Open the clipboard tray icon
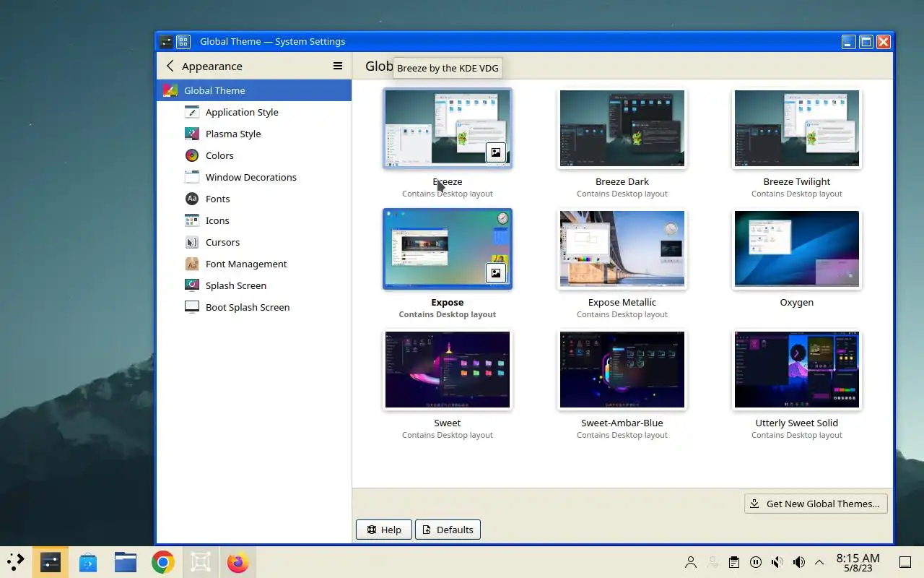The height and width of the screenshot is (578, 924). click(x=734, y=562)
